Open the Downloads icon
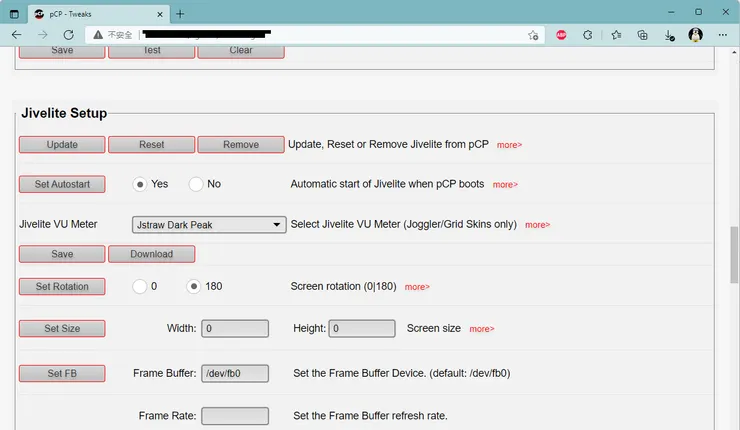This screenshot has width=740, height=430. tap(669, 35)
